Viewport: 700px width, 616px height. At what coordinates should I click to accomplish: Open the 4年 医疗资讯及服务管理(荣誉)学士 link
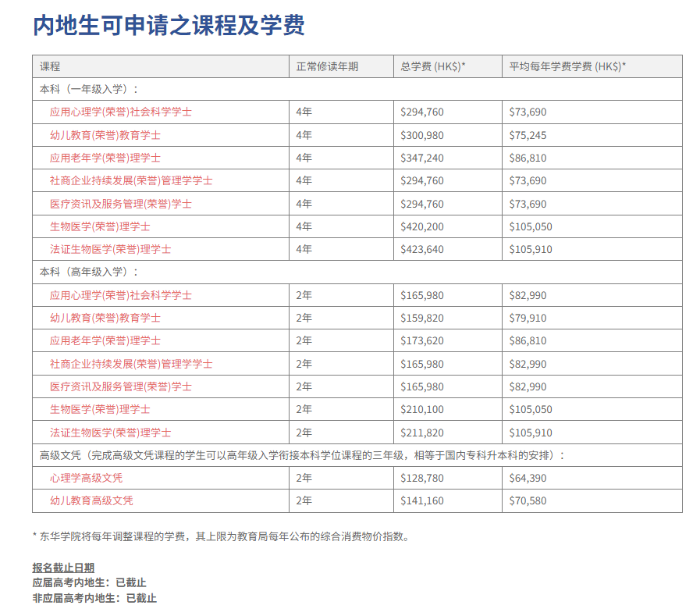(120, 204)
